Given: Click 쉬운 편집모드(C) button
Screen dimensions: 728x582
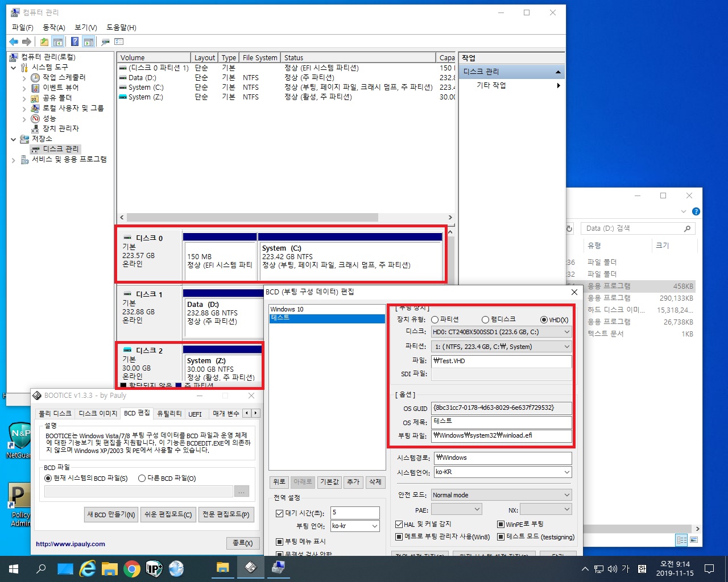Looking at the screenshot, I should pos(168,514).
